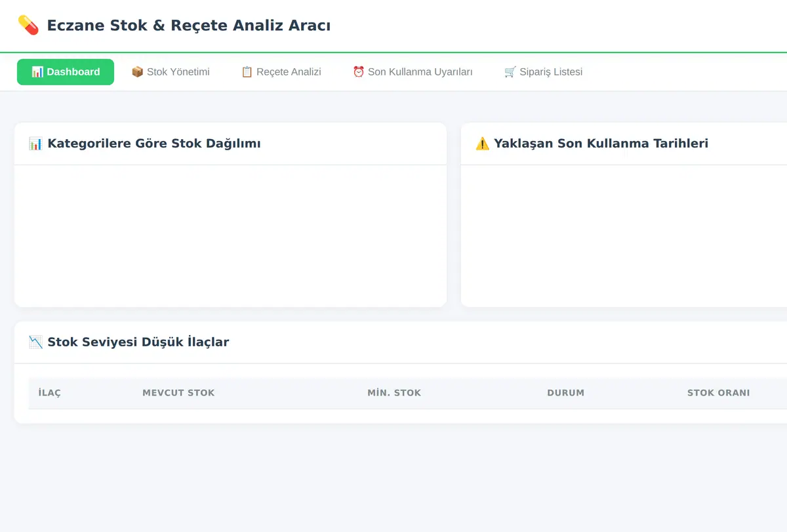Click the DURUM column header

[x=565, y=393]
